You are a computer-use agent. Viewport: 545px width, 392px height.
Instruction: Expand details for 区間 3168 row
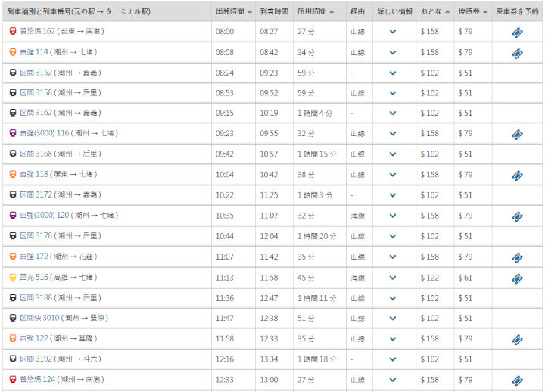pos(393,154)
